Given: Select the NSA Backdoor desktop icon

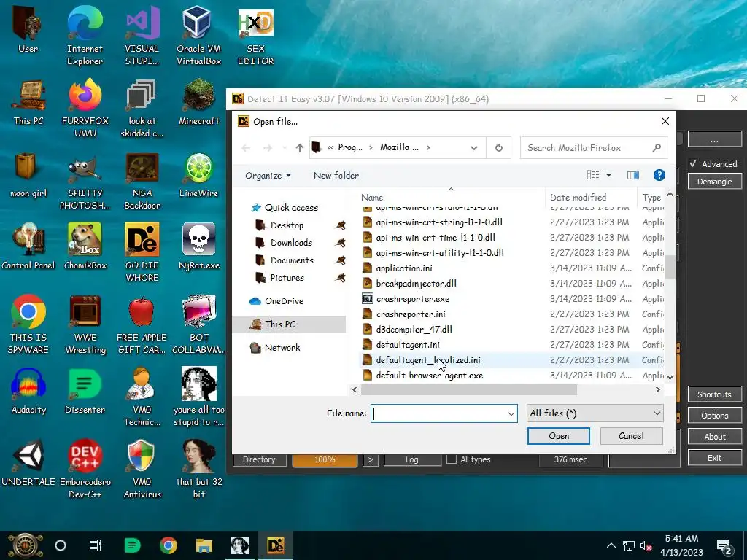Looking at the screenshot, I should pyautogui.click(x=142, y=181).
